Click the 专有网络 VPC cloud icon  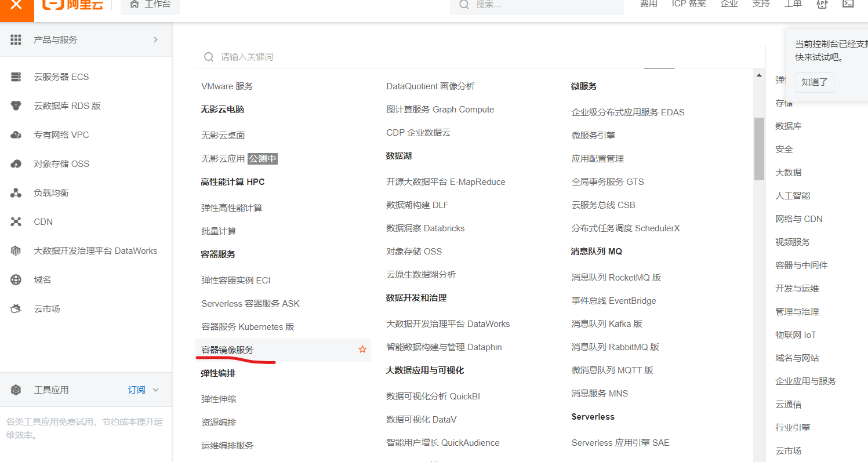pos(16,135)
